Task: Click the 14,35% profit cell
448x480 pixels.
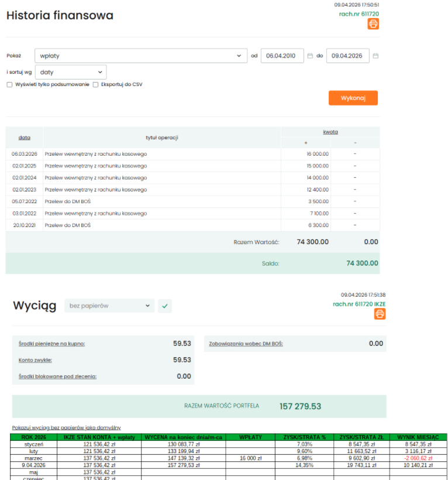Action: [304, 465]
